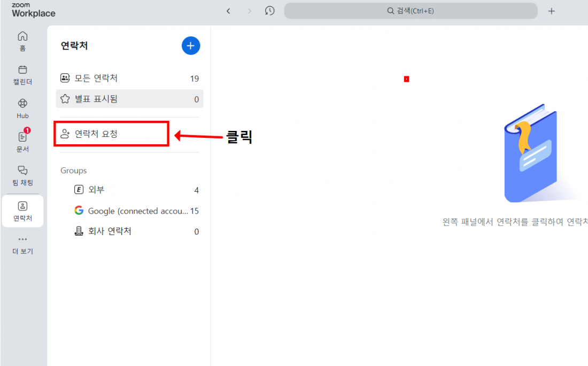This screenshot has width=588, height=366.
Task: Open the Calendar (캘린더) sidebar icon
Action: (22, 74)
